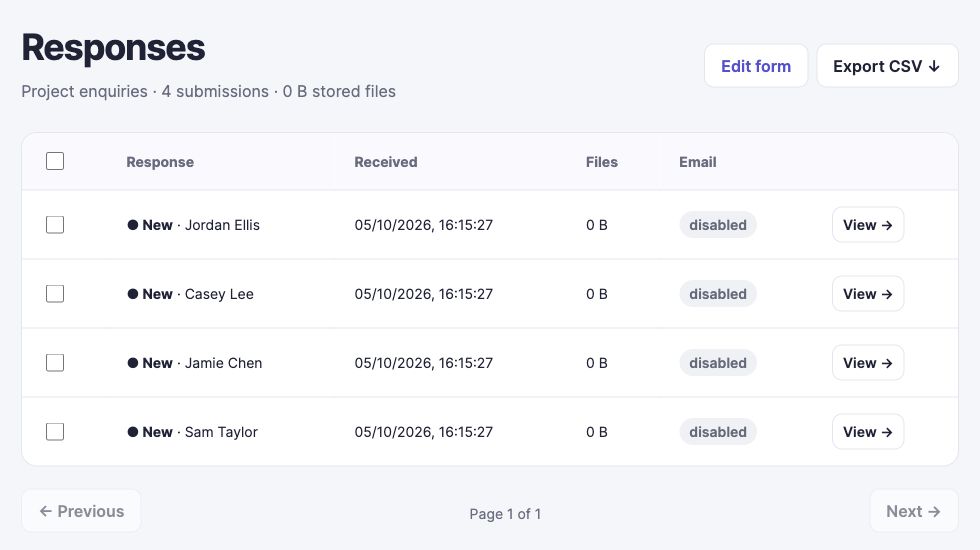This screenshot has width=980, height=550.
Task: View the Jamie Chen submission
Action: 868,362
